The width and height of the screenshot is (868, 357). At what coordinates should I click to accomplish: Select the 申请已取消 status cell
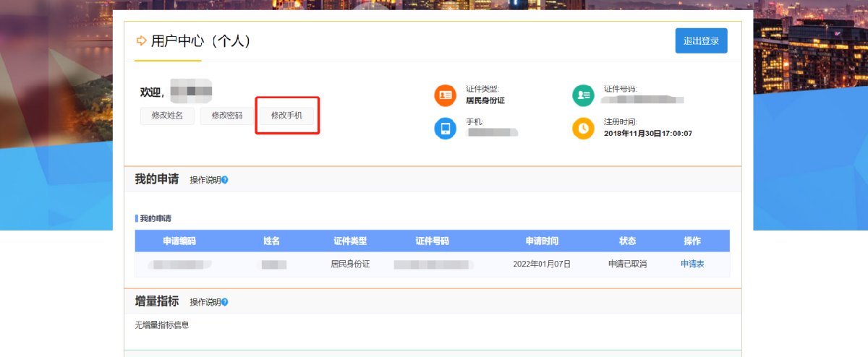pos(627,264)
